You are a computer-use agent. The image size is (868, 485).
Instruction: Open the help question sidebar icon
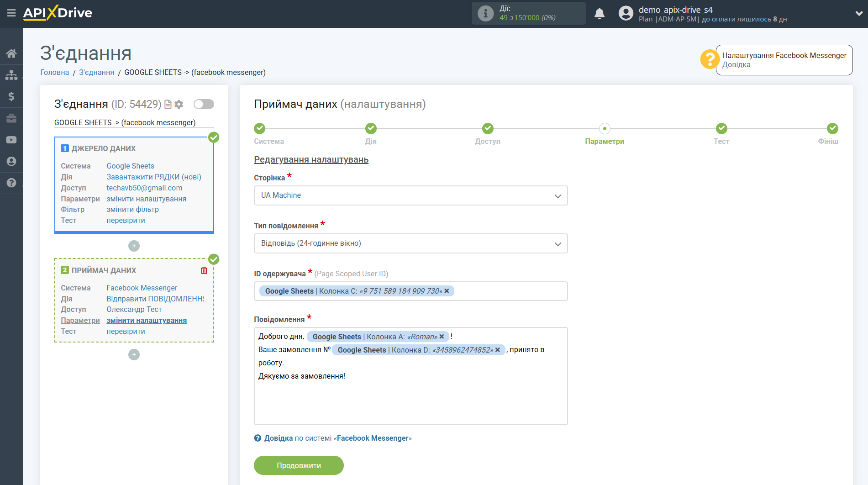(x=11, y=183)
